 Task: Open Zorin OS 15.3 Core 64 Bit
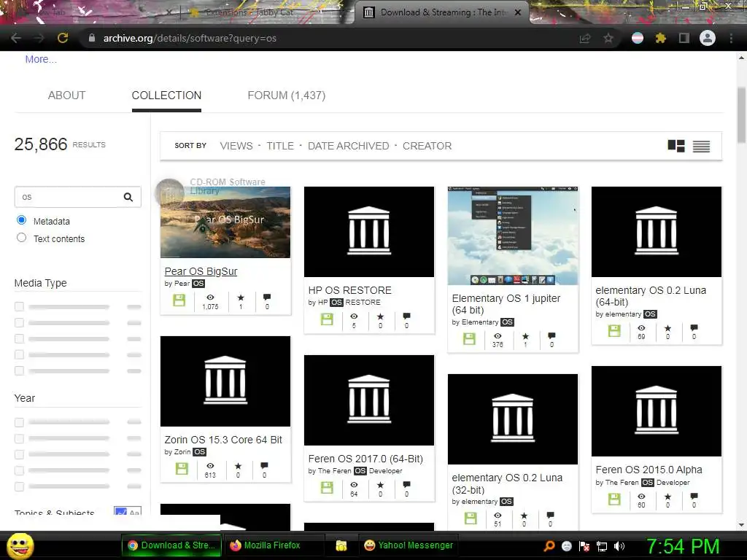point(223,440)
